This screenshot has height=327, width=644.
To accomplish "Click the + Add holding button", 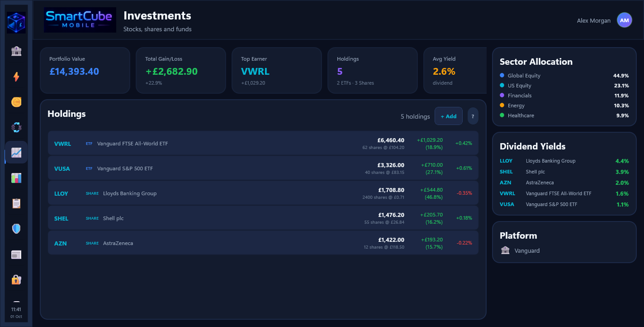I will click(449, 116).
